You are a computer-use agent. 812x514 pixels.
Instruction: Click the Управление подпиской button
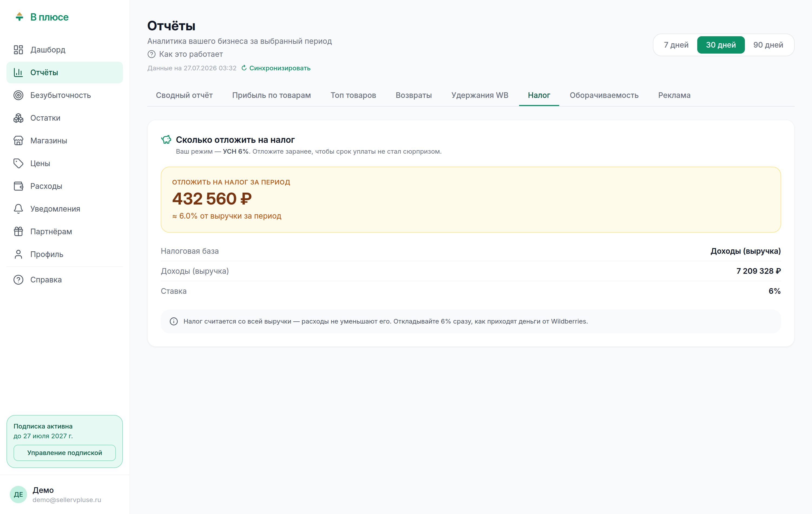[64, 453]
